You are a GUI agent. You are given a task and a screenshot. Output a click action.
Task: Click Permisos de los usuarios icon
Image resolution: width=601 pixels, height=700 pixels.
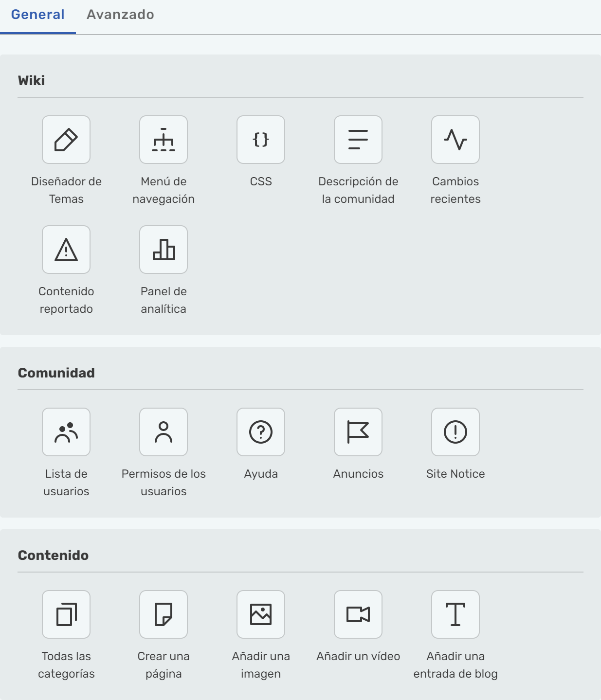pos(164,432)
